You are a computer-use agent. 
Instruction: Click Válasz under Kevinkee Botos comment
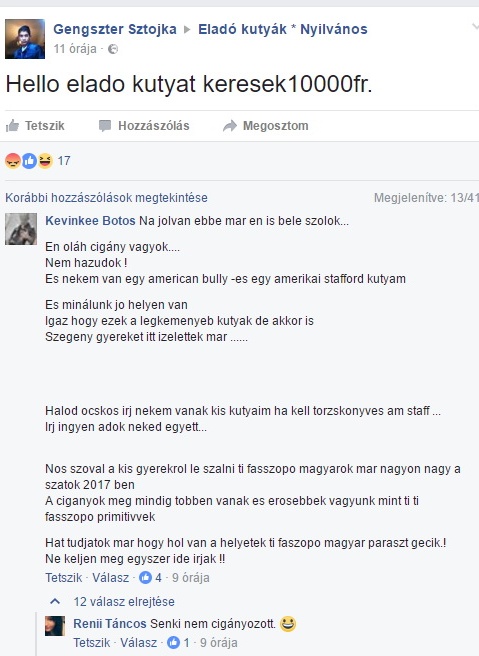click(x=110, y=578)
